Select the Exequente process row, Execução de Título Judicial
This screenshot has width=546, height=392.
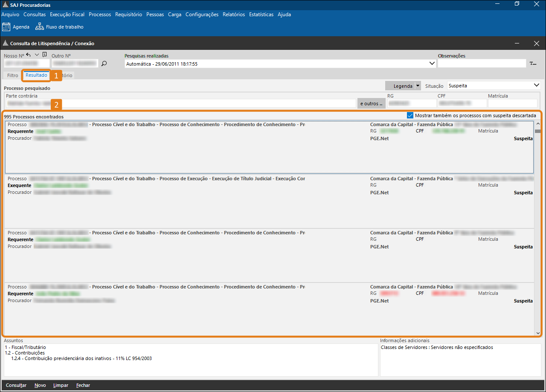270,202
